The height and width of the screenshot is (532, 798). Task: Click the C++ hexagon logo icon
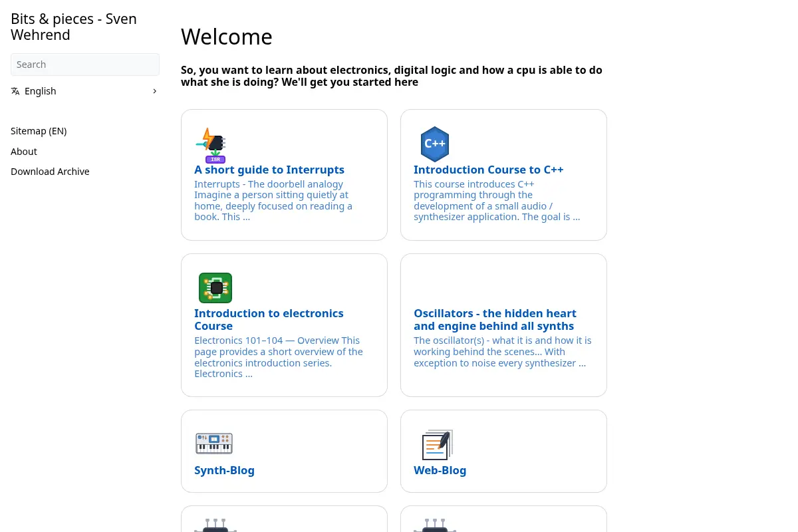pyautogui.click(x=435, y=144)
